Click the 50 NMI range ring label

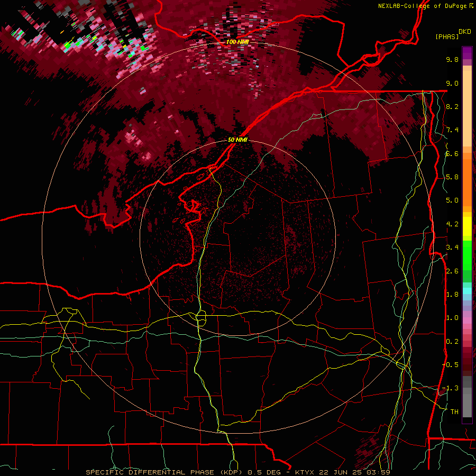[237, 140]
